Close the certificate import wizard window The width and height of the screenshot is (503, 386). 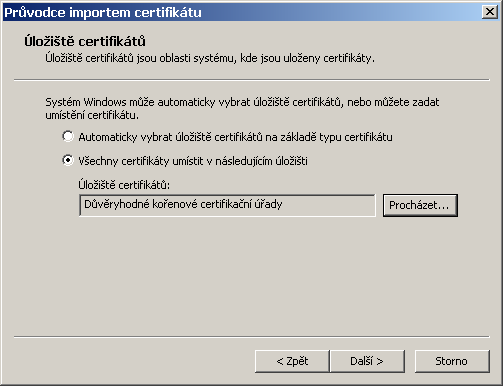click(490, 12)
